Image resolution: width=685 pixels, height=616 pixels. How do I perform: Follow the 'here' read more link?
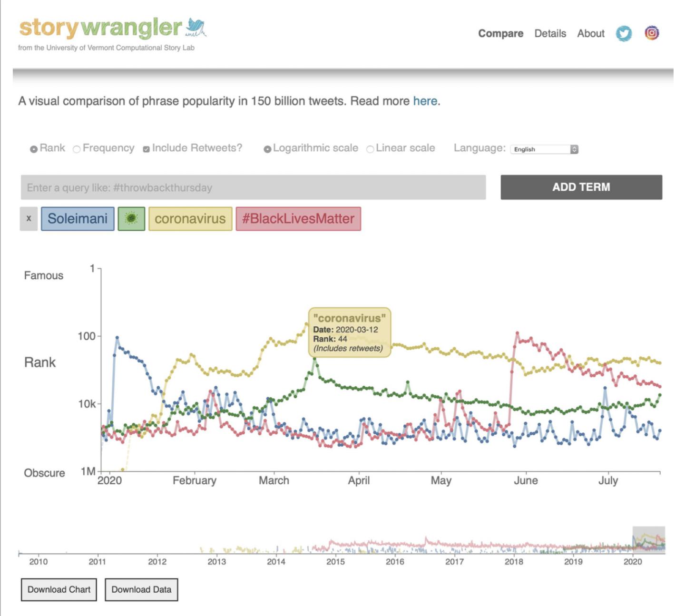coord(425,101)
